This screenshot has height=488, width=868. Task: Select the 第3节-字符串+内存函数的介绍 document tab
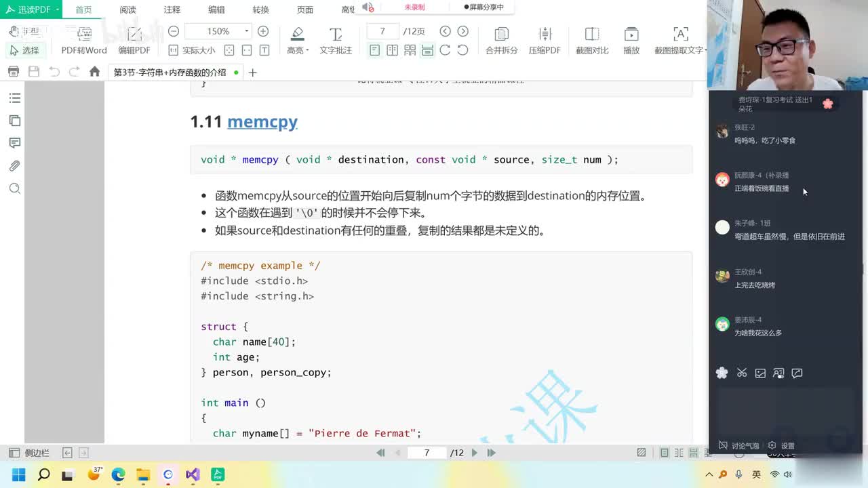pos(175,73)
